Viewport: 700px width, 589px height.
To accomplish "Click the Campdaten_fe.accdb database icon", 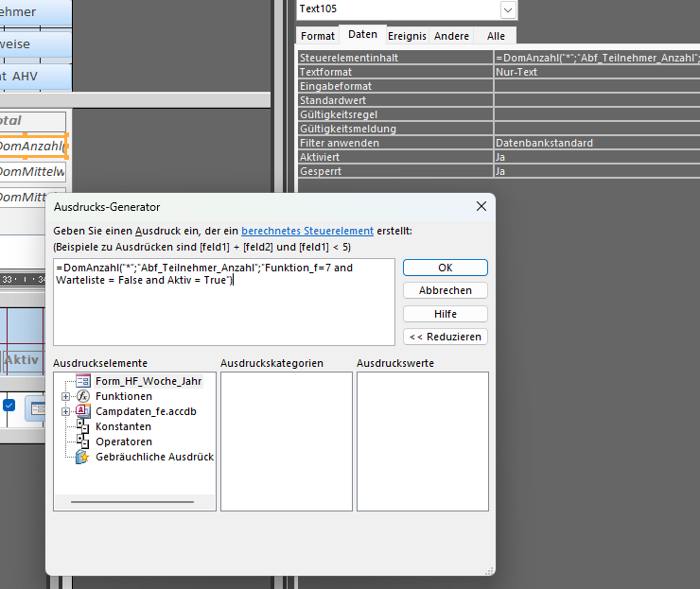I will point(83,411).
